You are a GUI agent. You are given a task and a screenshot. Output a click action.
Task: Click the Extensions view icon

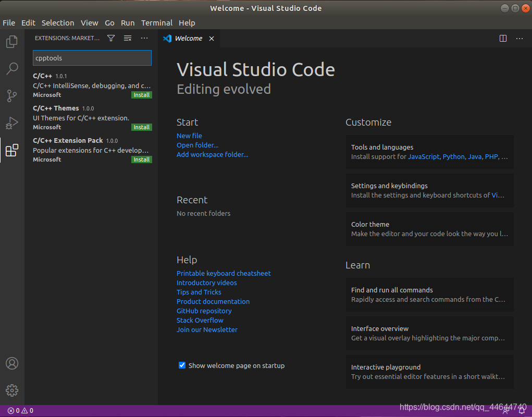click(x=12, y=151)
